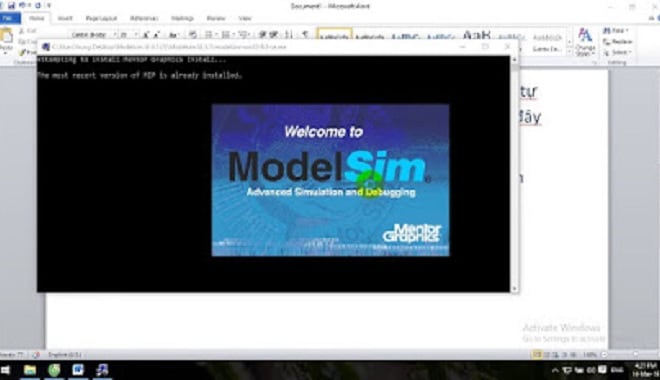Switch to the Review ribbon tab
This screenshot has width=660, height=380.
click(x=216, y=18)
